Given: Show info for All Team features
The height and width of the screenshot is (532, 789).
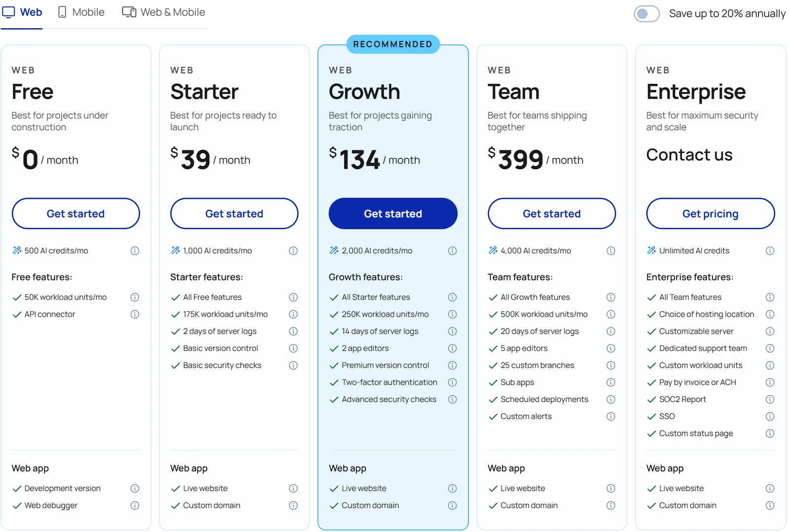Looking at the screenshot, I should [x=770, y=297].
